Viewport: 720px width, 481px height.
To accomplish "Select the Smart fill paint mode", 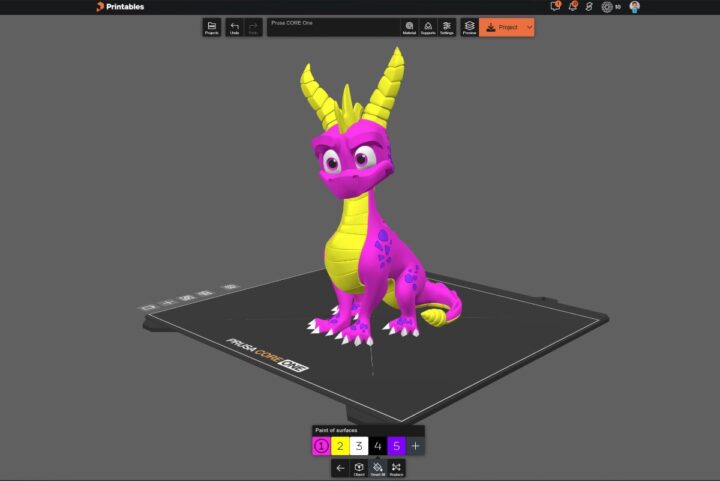I will point(378,467).
